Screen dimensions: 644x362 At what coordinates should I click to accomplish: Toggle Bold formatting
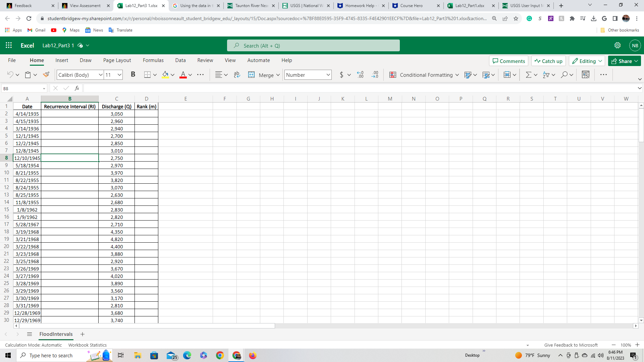point(133,75)
